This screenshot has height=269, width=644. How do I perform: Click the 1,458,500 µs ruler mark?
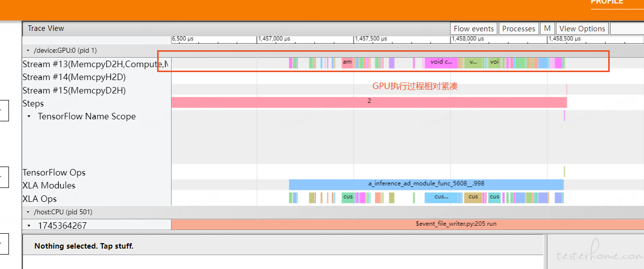click(565, 39)
